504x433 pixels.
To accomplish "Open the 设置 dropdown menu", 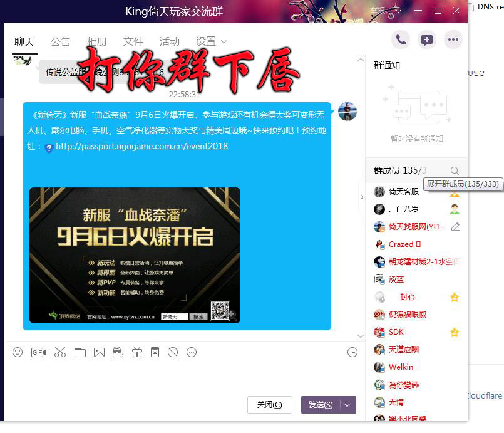I will click(x=211, y=41).
